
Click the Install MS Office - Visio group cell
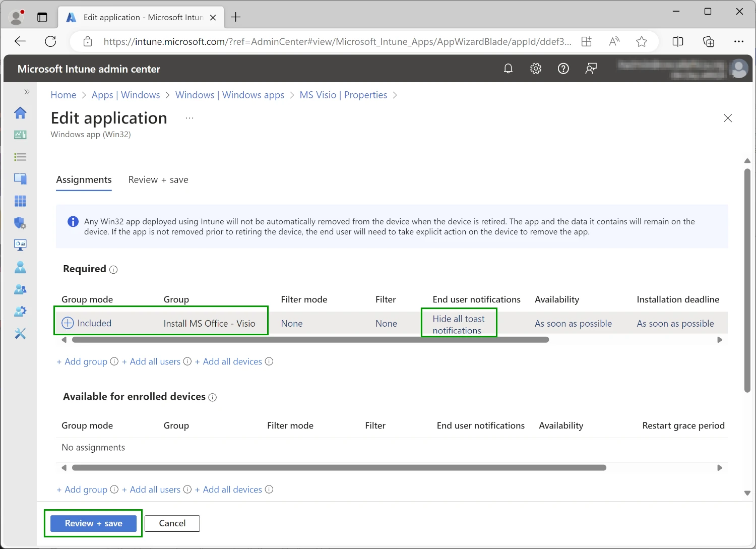click(209, 324)
